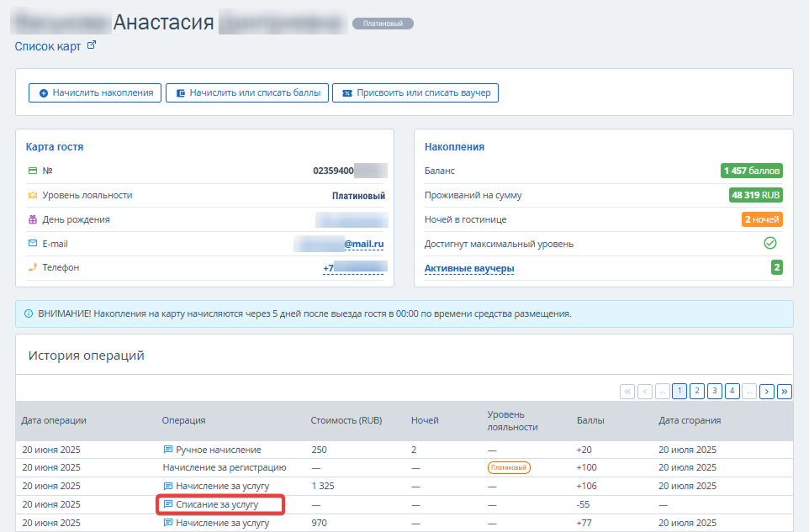
Task: Click the Дата сгорания column header
Action: click(690, 421)
